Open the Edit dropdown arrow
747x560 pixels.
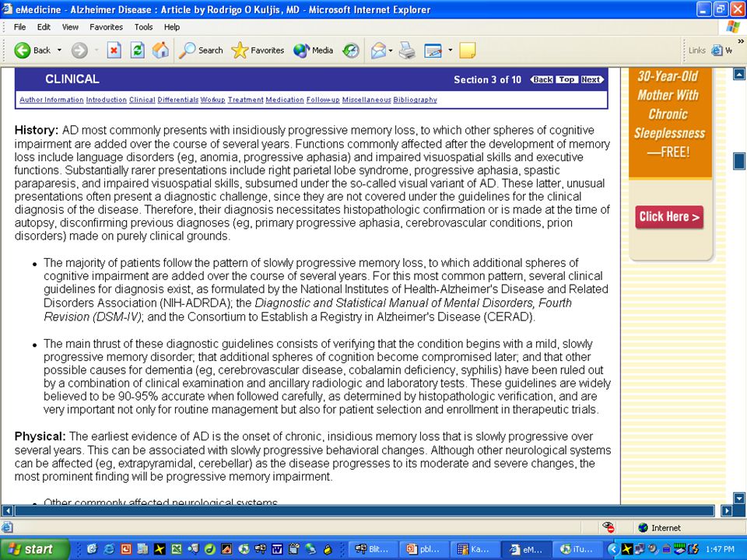[x=450, y=50]
